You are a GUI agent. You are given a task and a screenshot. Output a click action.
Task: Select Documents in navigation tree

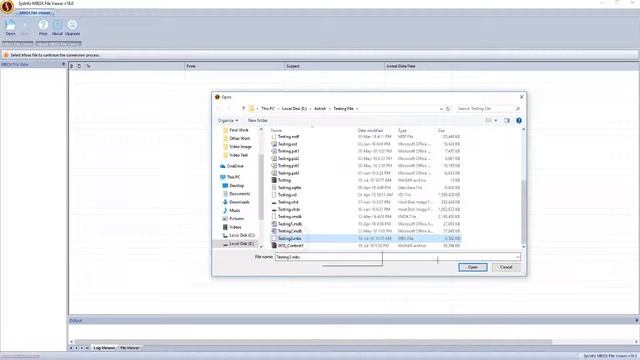(x=239, y=194)
